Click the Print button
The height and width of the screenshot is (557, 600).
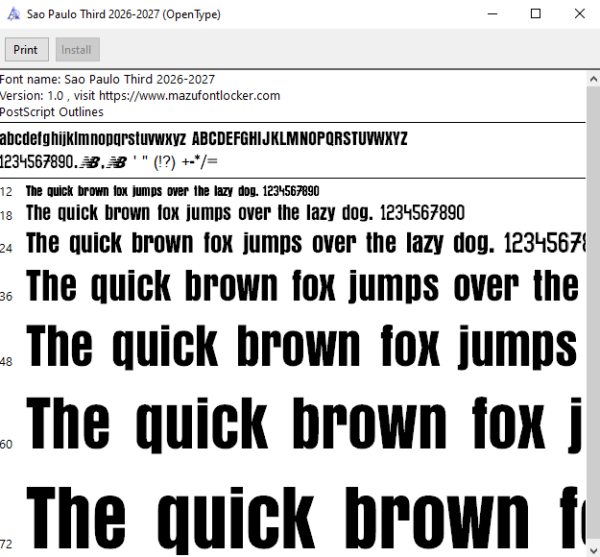26,49
